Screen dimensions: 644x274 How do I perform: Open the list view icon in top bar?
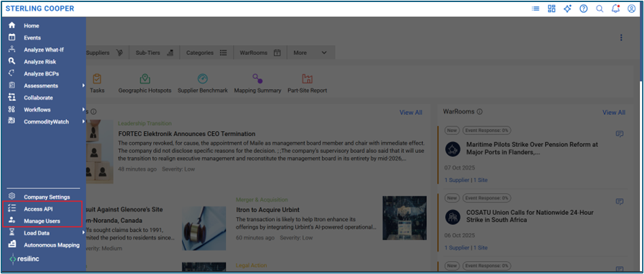click(x=536, y=9)
